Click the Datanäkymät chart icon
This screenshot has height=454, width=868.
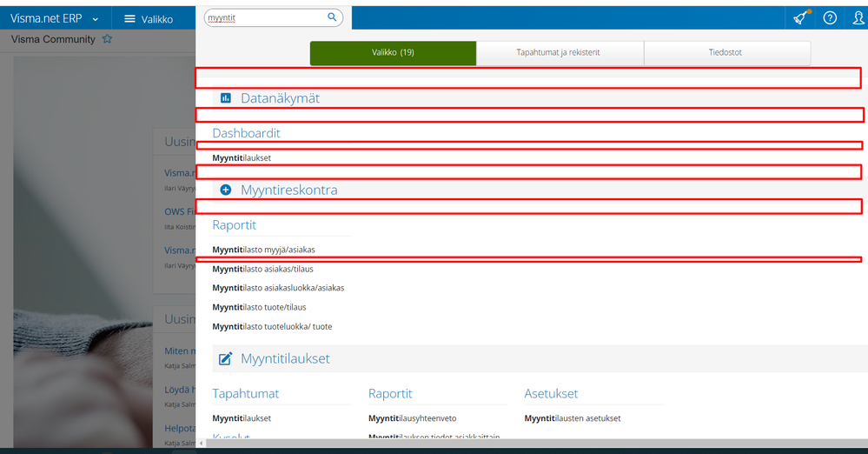(226, 98)
